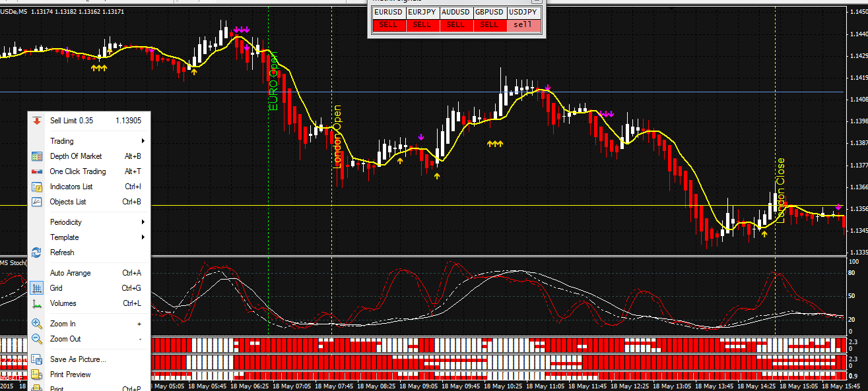The height and width of the screenshot is (391, 868).
Task: Open Depth Of Market via its icon
Action: click(x=37, y=156)
